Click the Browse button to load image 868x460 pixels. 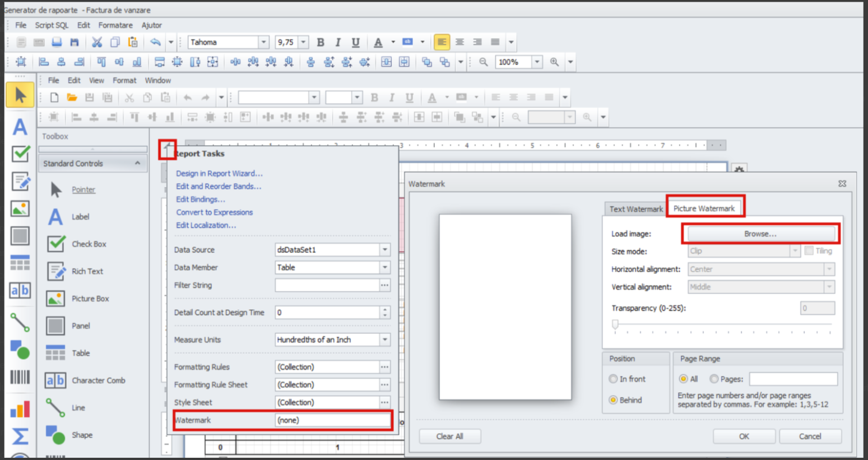pos(760,234)
